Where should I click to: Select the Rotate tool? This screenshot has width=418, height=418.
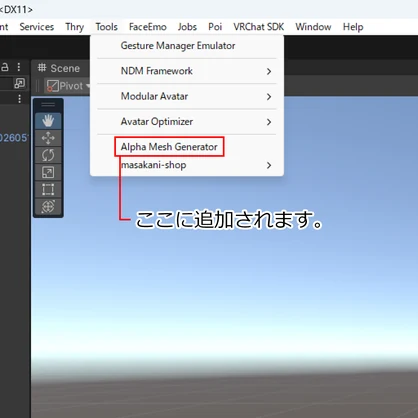(x=48, y=155)
